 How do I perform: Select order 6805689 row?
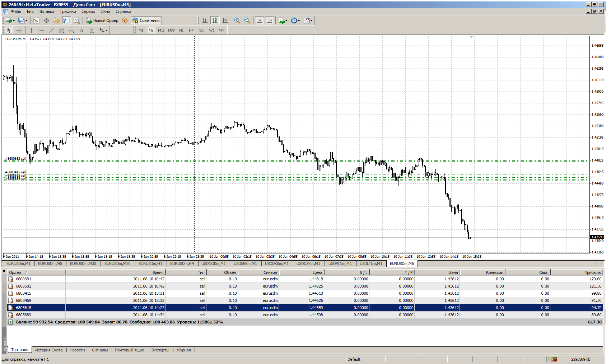(305, 315)
